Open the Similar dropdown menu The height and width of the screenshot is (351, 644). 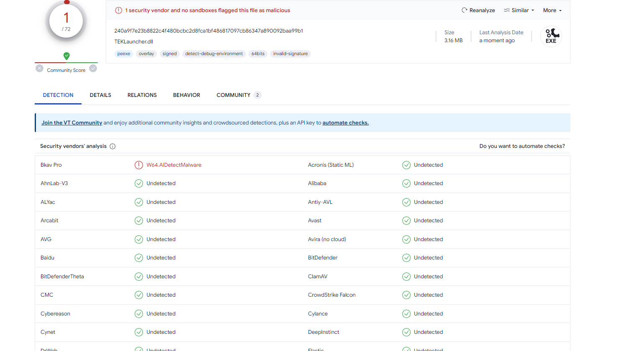pyautogui.click(x=519, y=10)
